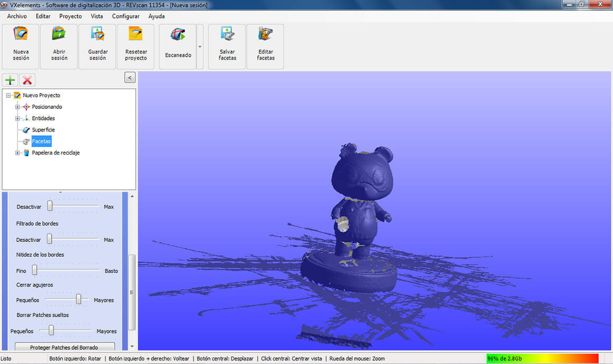Viewport: 613px width, 364px height.
Task: Expand the Entidades tree node
Action: click(17, 118)
